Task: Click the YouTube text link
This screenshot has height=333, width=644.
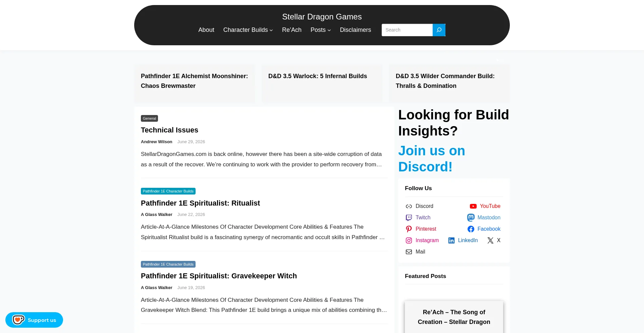Action: tap(490, 206)
